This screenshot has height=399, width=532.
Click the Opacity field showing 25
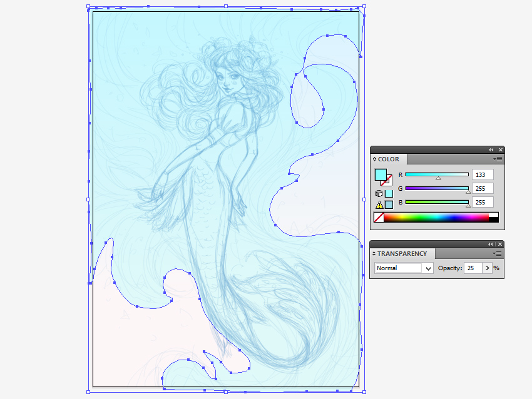[x=473, y=268]
